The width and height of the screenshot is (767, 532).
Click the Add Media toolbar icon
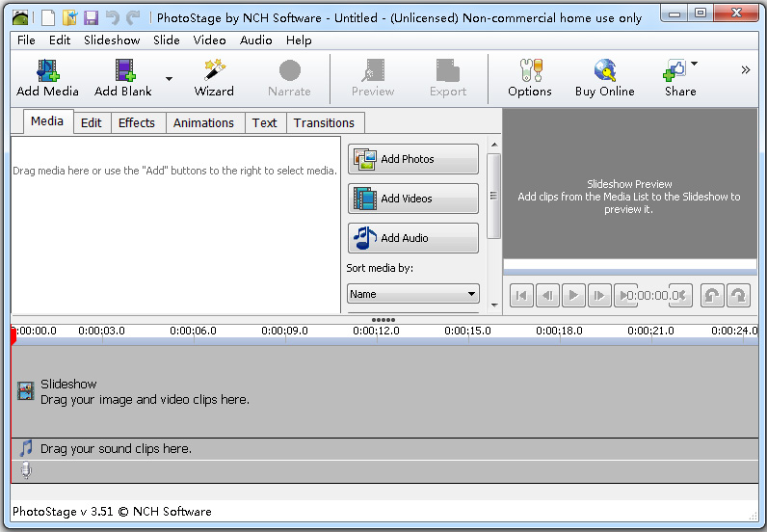click(x=47, y=70)
